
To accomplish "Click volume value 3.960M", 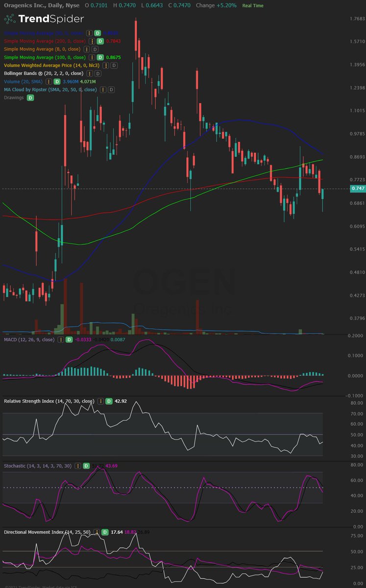I will 70,81.
